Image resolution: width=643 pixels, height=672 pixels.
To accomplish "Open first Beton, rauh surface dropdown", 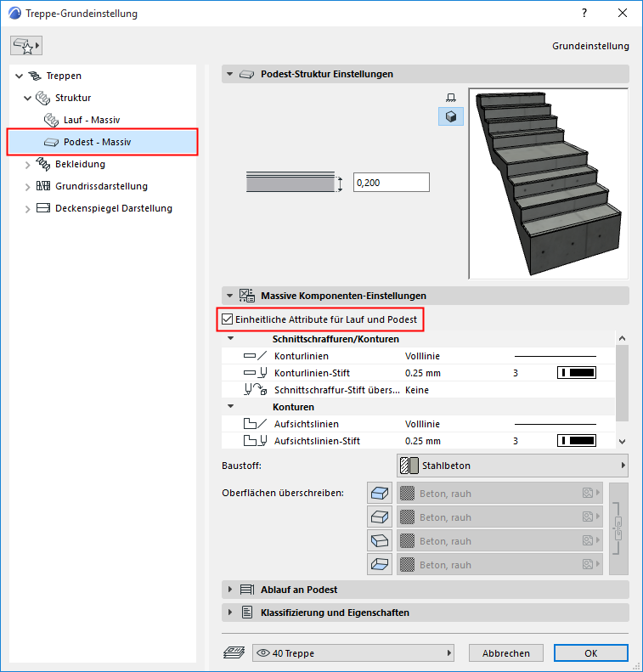I will tap(500, 494).
